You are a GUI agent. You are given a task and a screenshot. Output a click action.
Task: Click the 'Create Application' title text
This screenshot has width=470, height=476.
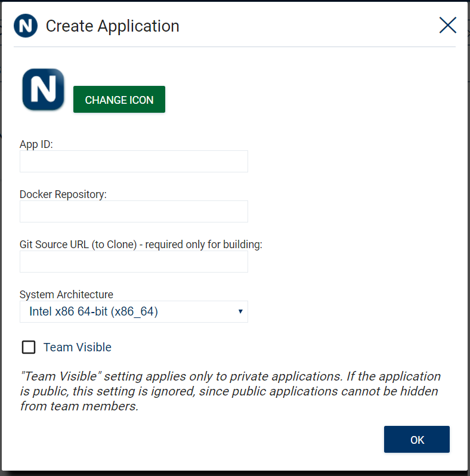[112, 26]
